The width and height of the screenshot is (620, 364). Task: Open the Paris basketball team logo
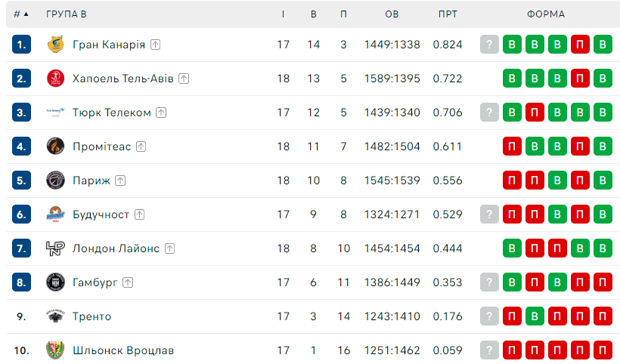(56, 180)
